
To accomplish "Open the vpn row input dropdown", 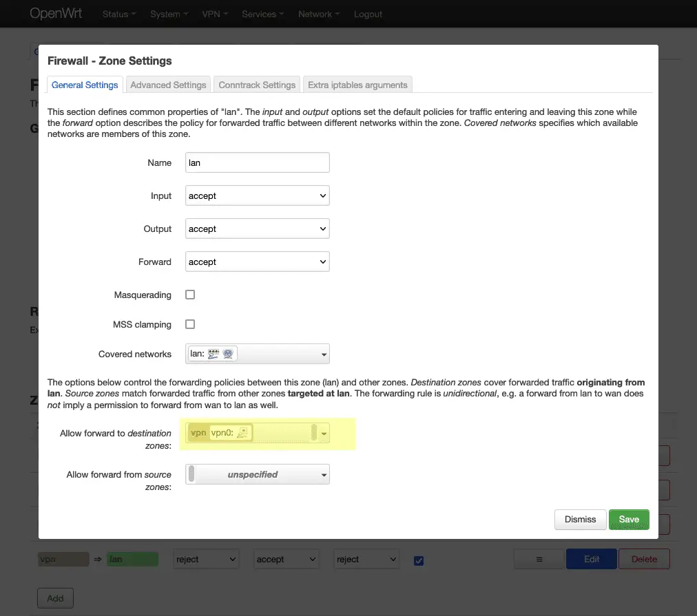I will [x=206, y=559].
